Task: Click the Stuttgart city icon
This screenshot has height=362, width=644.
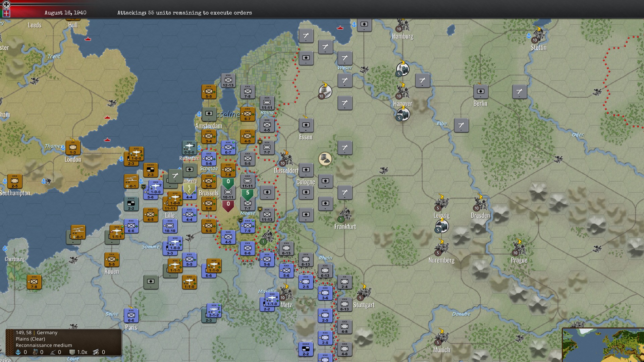Action: pos(364,293)
